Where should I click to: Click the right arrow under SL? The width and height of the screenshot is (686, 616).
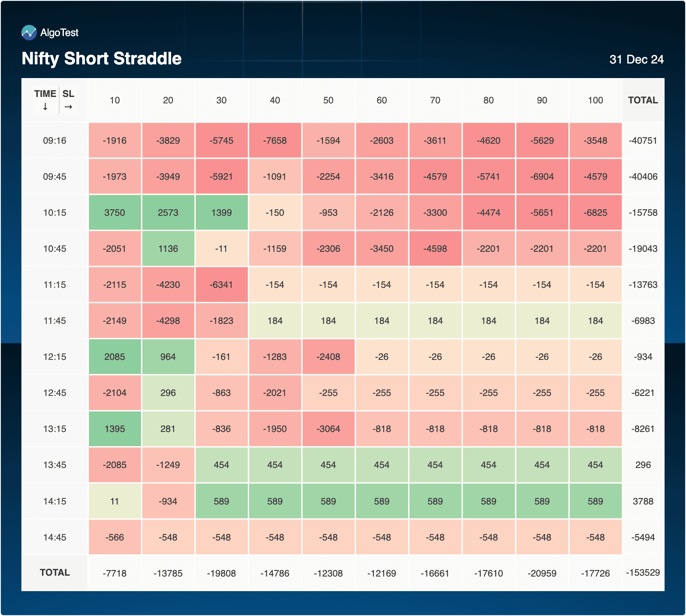pos(68,107)
